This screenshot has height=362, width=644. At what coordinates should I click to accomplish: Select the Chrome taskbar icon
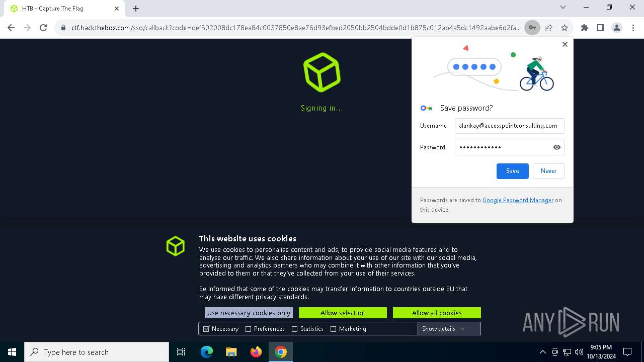281,352
